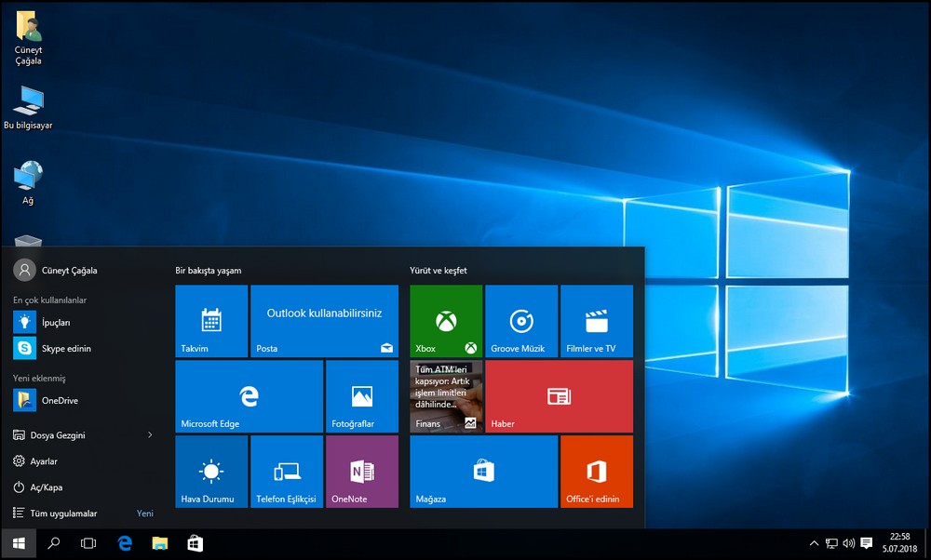The width and height of the screenshot is (931, 560).
Task: Click the Office'i edinin tile
Action: (597, 472)
